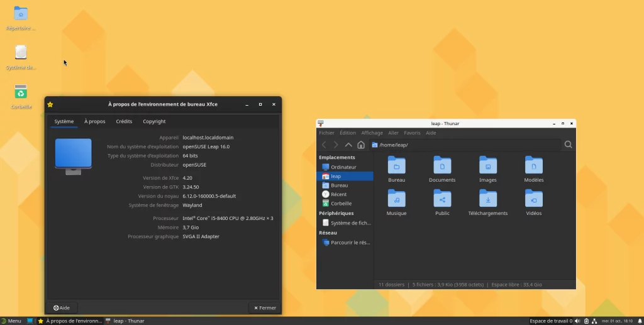Open the Corbeille desktop icon
The height and width of the screenshot is (325, 644).
pos(21,93)
